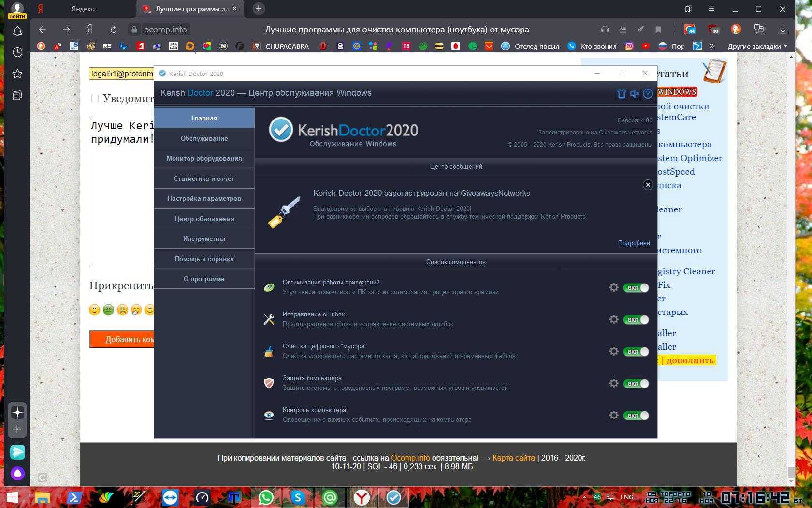Open О программе section

[x=204, y=279]
